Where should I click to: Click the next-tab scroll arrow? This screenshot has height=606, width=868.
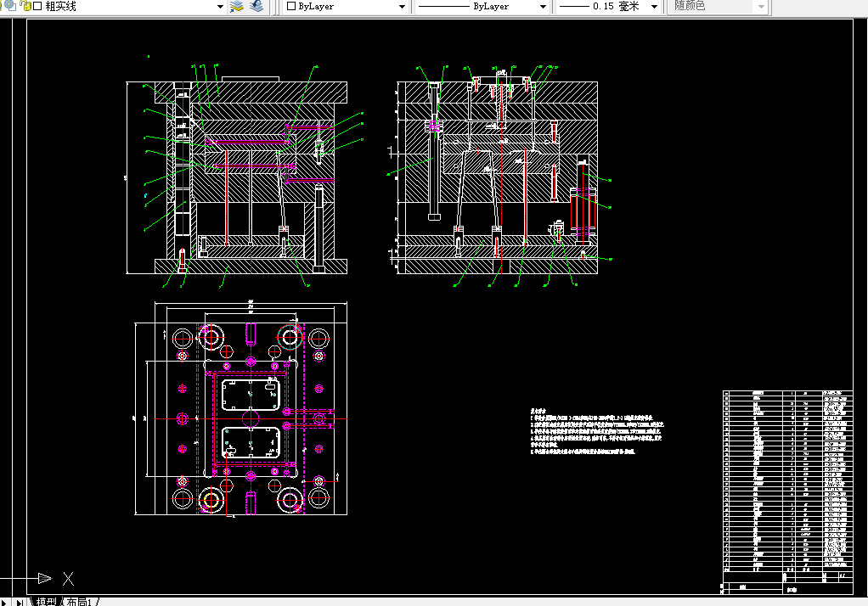[x=4, y=602]
